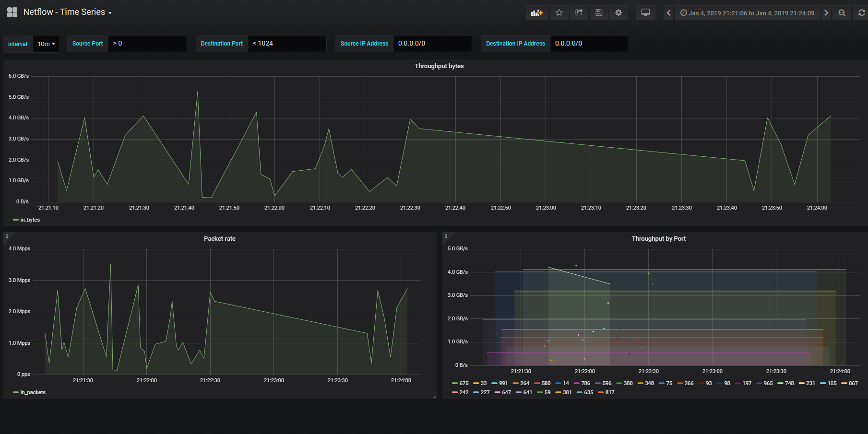Open the Share dashboard icon
The width and height of the screenshot is (868, 434).
point(579,12)
